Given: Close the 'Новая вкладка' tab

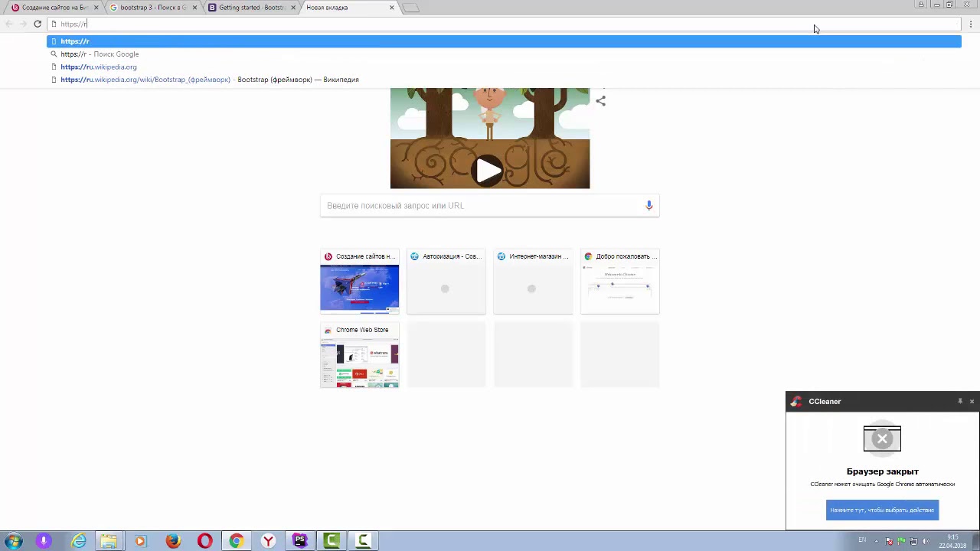Looking at the screenshot, I should point(392,8).
